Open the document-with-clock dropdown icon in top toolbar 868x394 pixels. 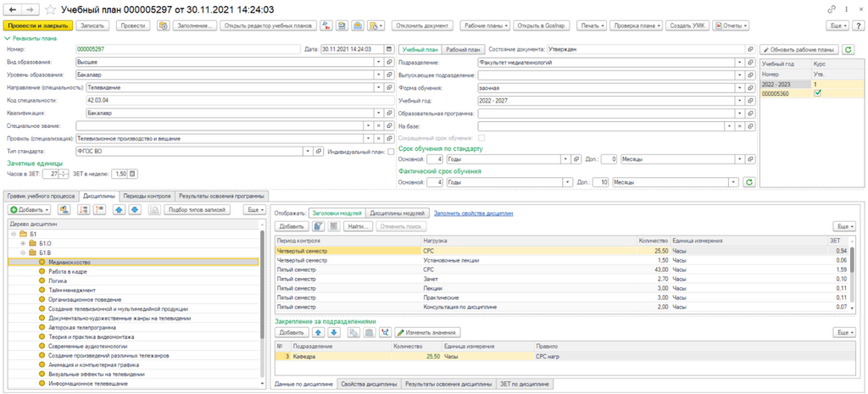coord(376,25)
